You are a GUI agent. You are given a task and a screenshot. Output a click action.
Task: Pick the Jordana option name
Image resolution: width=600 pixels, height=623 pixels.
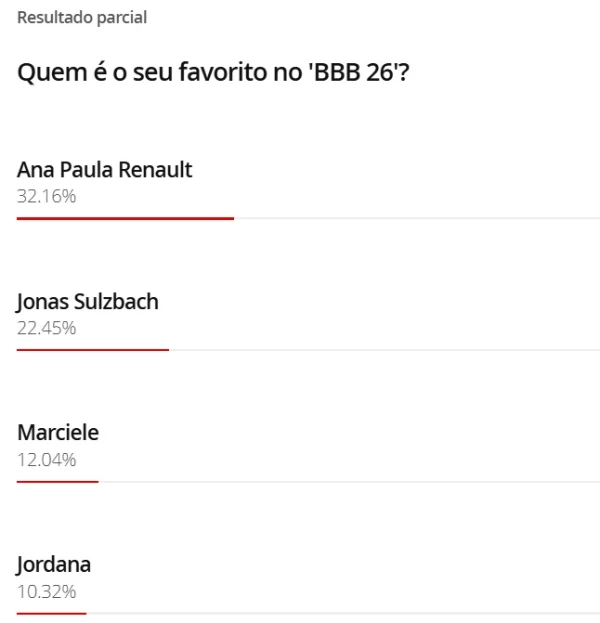(x=54, y=565)
